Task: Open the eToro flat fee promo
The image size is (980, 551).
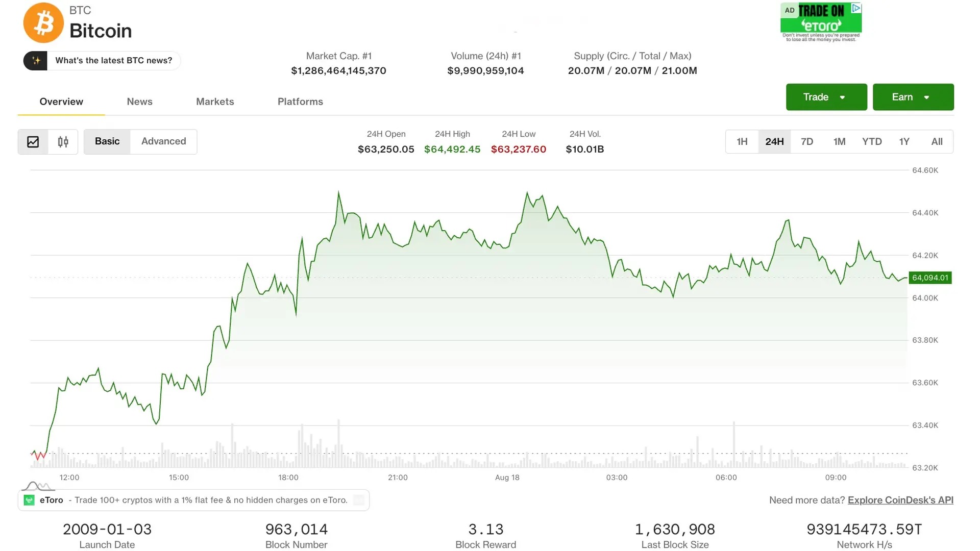Action: 193,500
